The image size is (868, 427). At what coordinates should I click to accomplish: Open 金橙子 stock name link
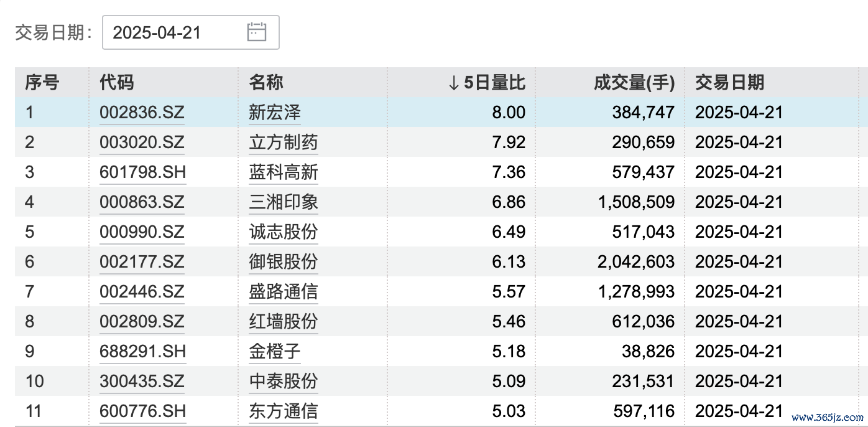275,352
